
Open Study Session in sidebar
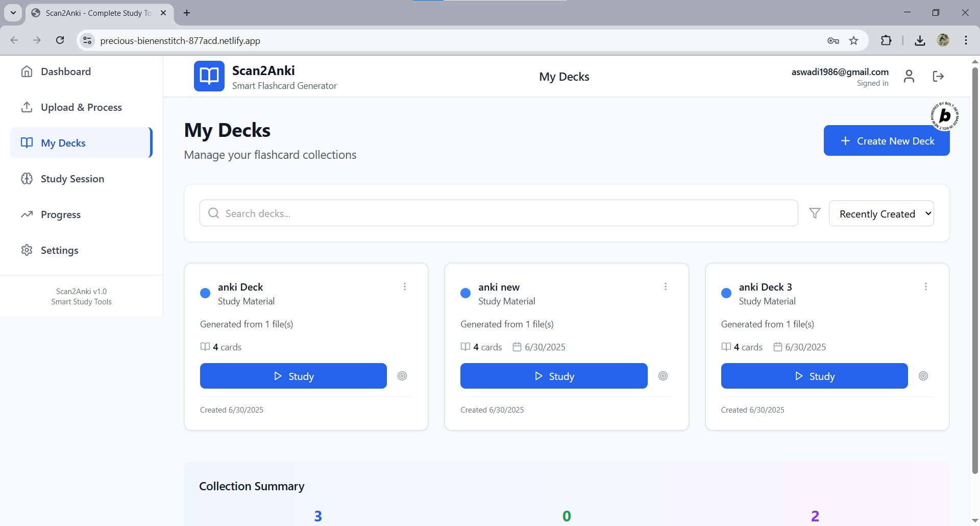click(x=82, y=179)
